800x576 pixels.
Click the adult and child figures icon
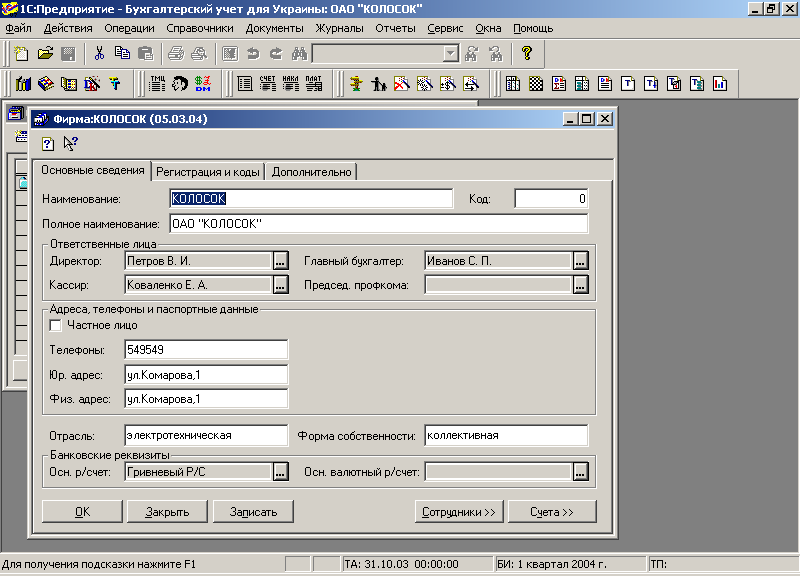tap(379, 84)
